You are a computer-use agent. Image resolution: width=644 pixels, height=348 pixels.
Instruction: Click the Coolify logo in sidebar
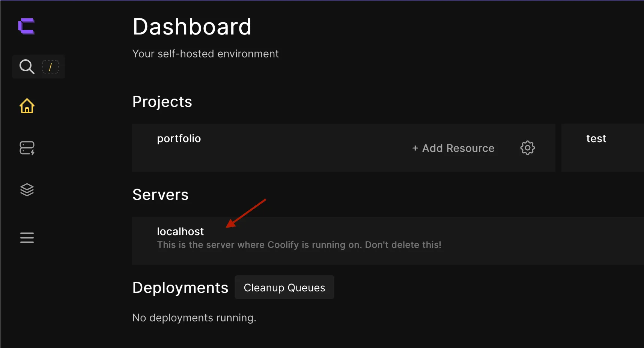point(26,26)
